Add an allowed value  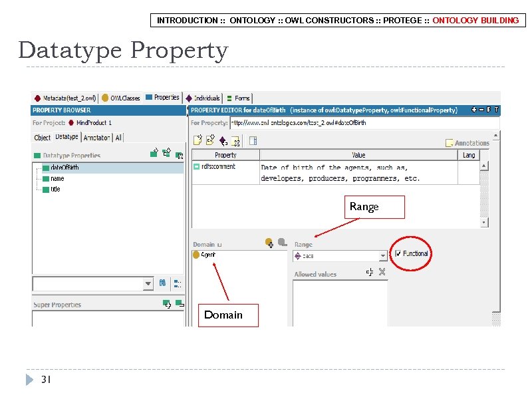coord(370,272)
